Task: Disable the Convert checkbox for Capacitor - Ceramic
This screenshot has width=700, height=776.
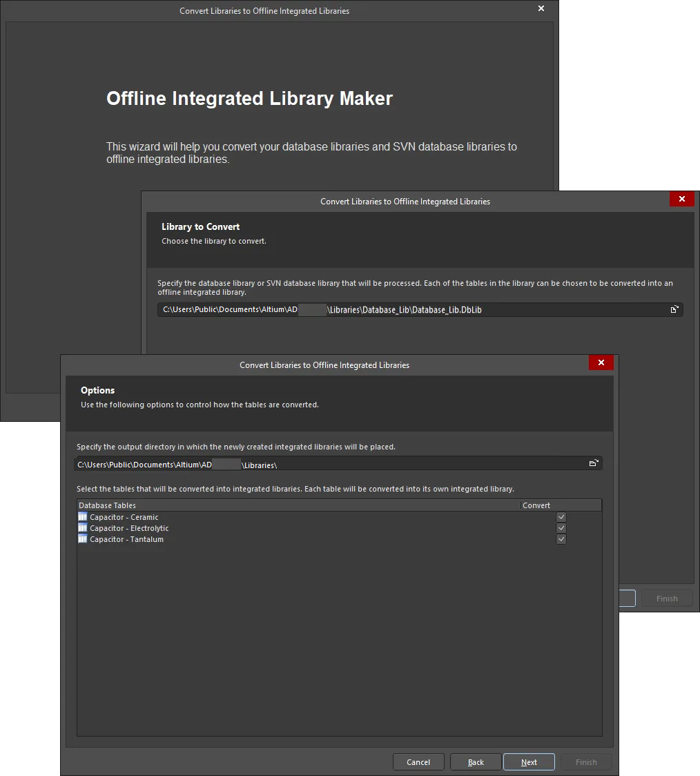Action: [x=561, y=516]
